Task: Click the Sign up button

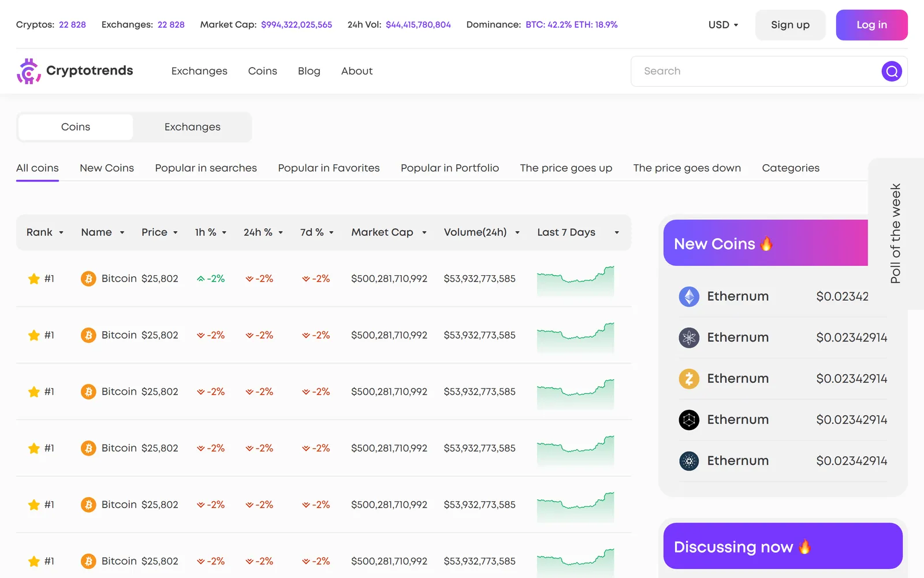Action: coord(790,25)
